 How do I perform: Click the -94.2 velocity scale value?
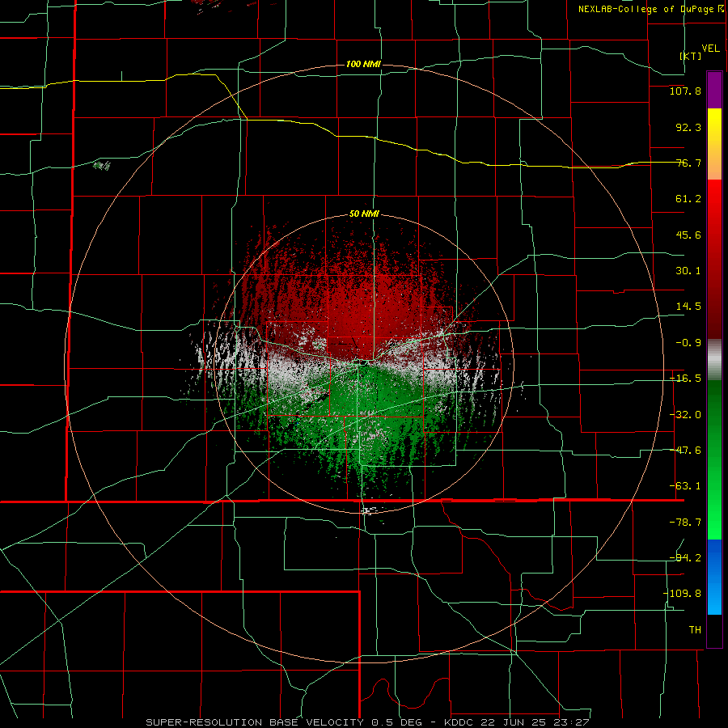pyautogui.click(x=685, y=557)
